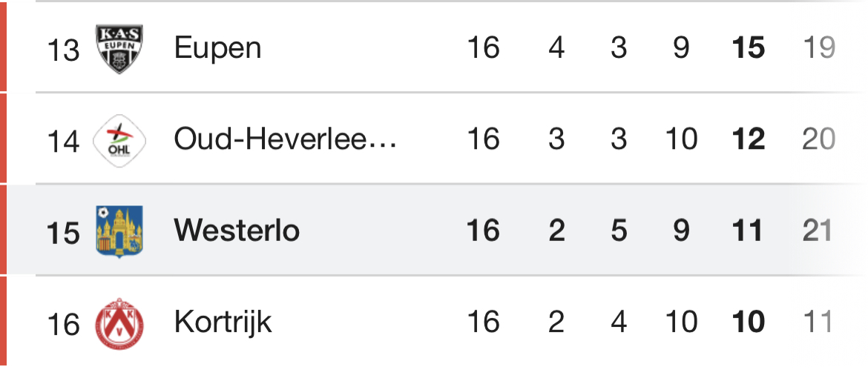Click Kortrijk's bold points value 10
868x390 pixels.
point(748,323)
